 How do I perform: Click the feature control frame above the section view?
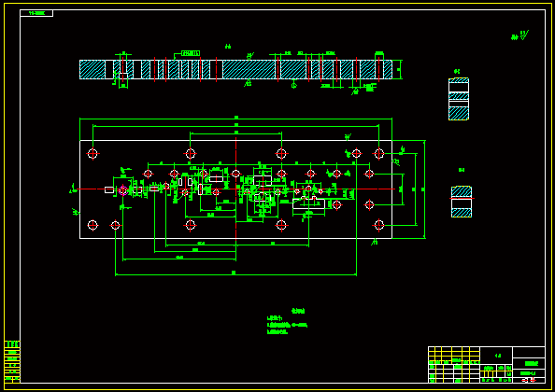click(191, 53)
